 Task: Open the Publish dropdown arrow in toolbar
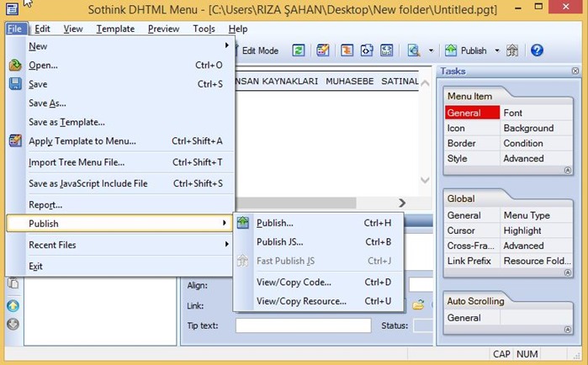(x=497, y=50)
